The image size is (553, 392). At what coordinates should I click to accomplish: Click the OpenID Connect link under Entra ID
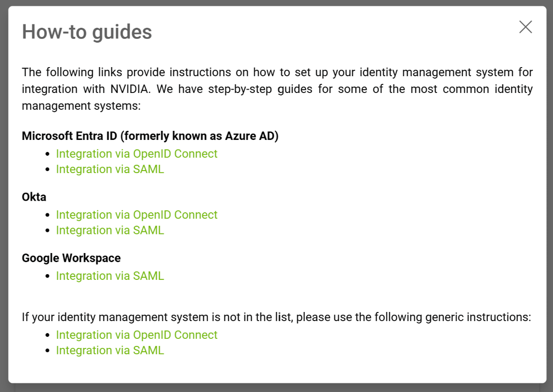(137, 154)
